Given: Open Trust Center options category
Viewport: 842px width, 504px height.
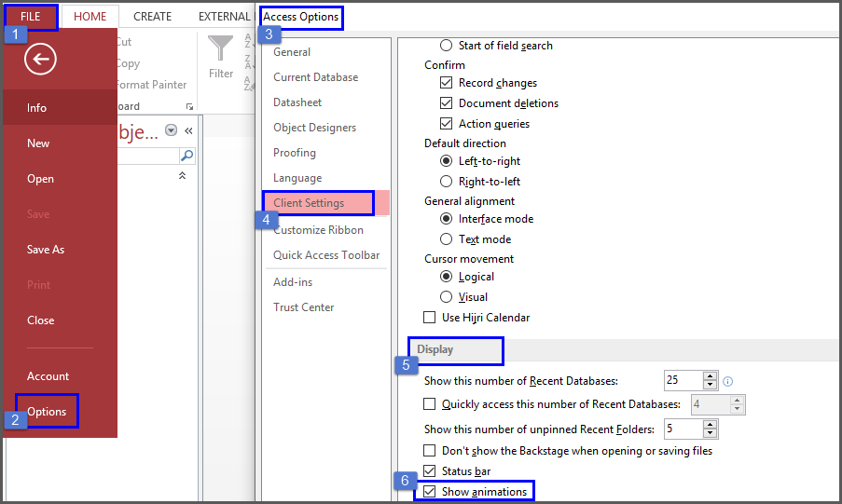Looking at the screenshot, I should point(303,307).
